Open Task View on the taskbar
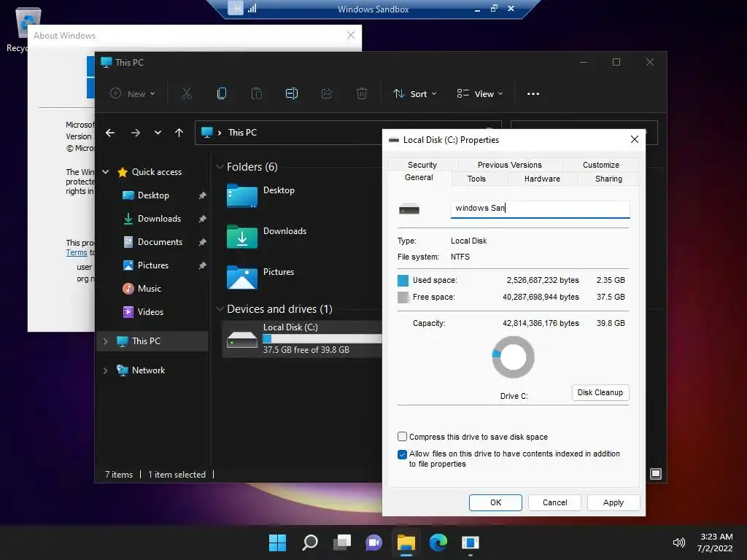This screenshot has width=747, height=560. (x=342, y=542)
